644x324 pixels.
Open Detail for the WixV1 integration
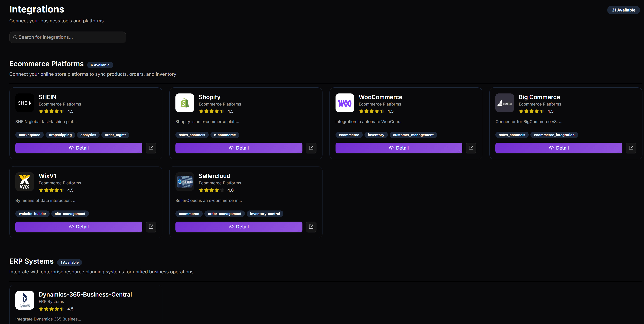[x=79, y=227]
